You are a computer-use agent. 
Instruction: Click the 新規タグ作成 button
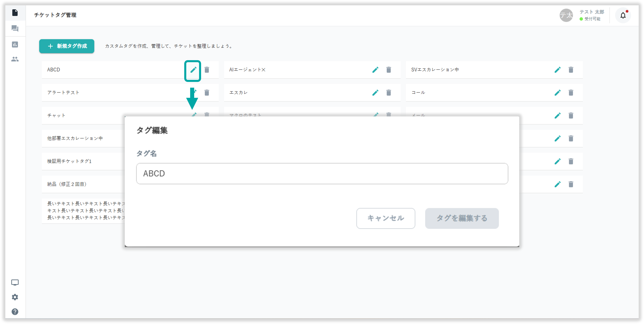67,46
